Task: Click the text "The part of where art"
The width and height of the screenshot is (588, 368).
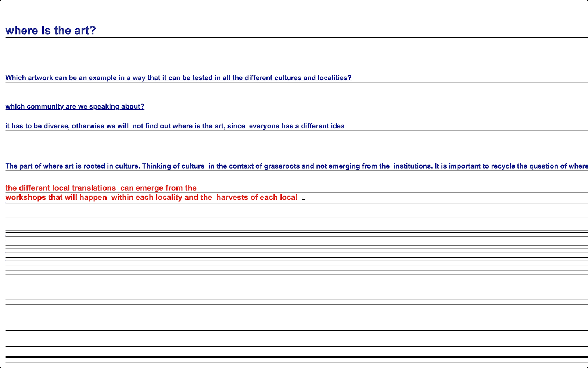Action: click(39, 166)
